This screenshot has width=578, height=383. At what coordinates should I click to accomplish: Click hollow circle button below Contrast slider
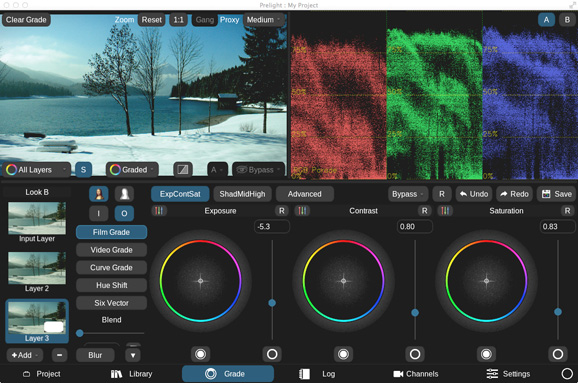click(x=415, y=354)
